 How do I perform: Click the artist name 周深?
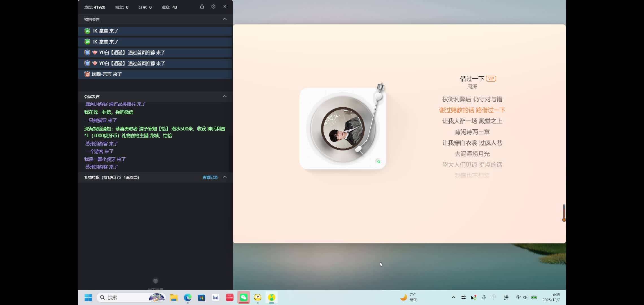(472, 87)
